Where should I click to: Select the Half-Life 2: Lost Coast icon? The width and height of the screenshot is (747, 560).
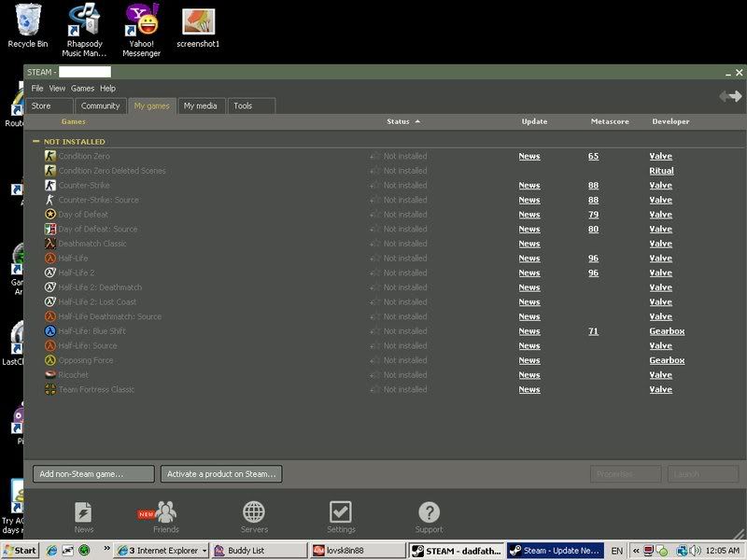[x=50, y=301]
